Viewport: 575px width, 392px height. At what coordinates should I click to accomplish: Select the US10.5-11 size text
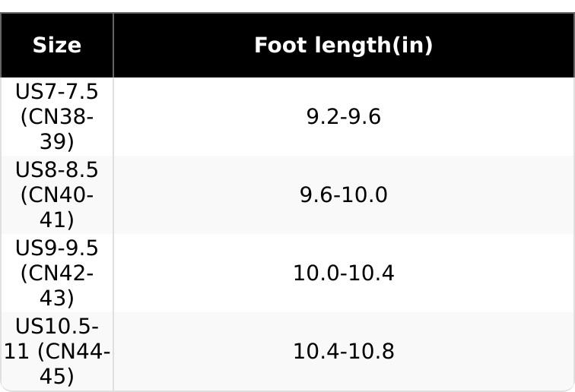pyautogui.click(x=57, y=327)
